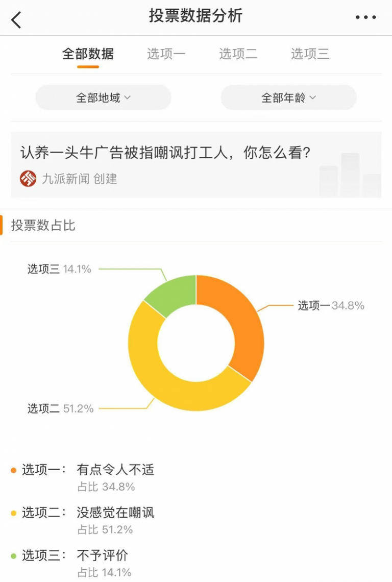This screenshot has width=392, height=582.
Task: Open the 九派新闻 创建 creator link
Action: pos(80,179)
